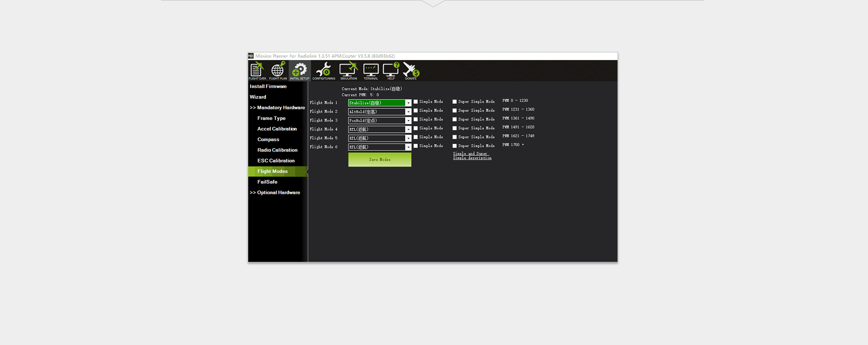Launch the Simulation monitor icon
The width and height of the screenshot is (868, 345).
tap(349, 71)
